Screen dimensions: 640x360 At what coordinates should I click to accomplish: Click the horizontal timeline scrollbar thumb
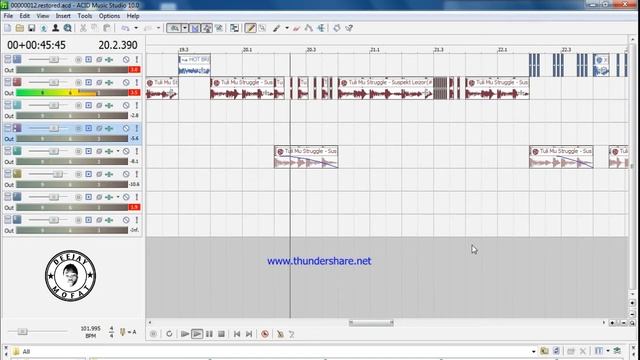pyautogui.click(x=371, y=323)
